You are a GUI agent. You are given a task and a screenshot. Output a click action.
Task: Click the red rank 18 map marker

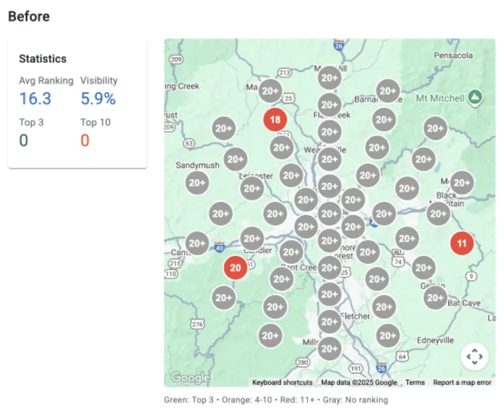coord(275,120)
